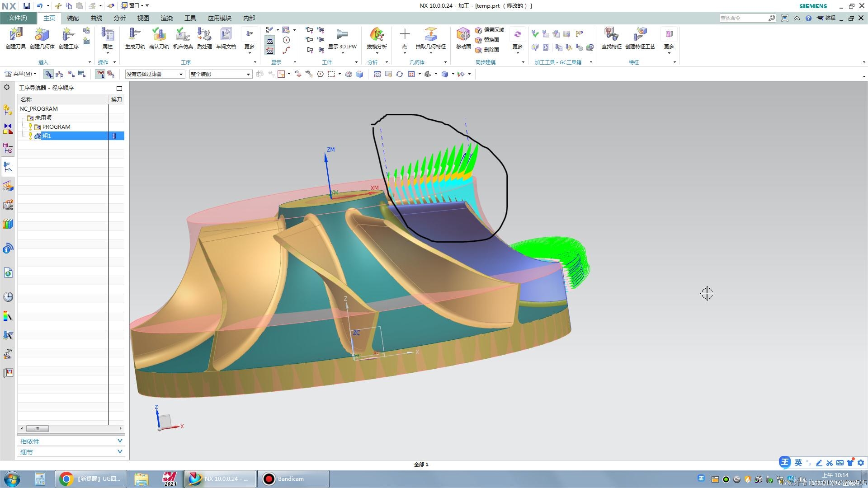Click 创建特征工艺 (Create Feature Process) icon

tap(640, 38)
